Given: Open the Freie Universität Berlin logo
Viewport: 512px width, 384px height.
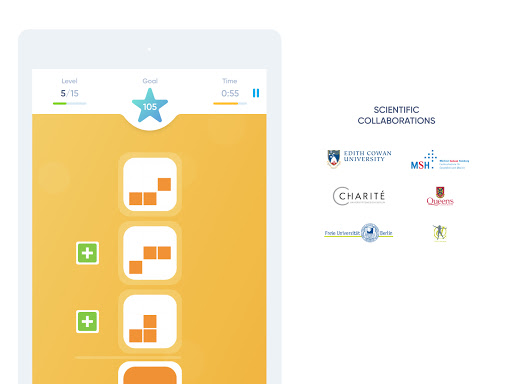Looking at the screenshot, I should click(359, 233).
